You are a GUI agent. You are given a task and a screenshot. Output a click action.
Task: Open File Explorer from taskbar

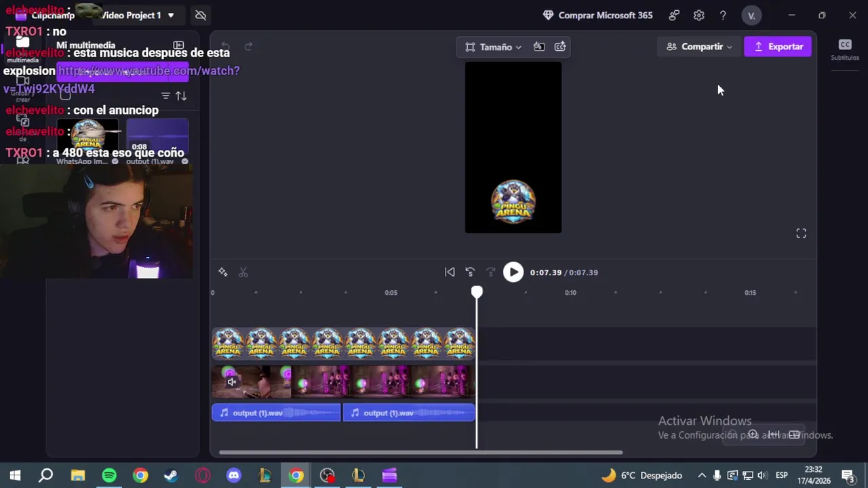pos(78,475)
